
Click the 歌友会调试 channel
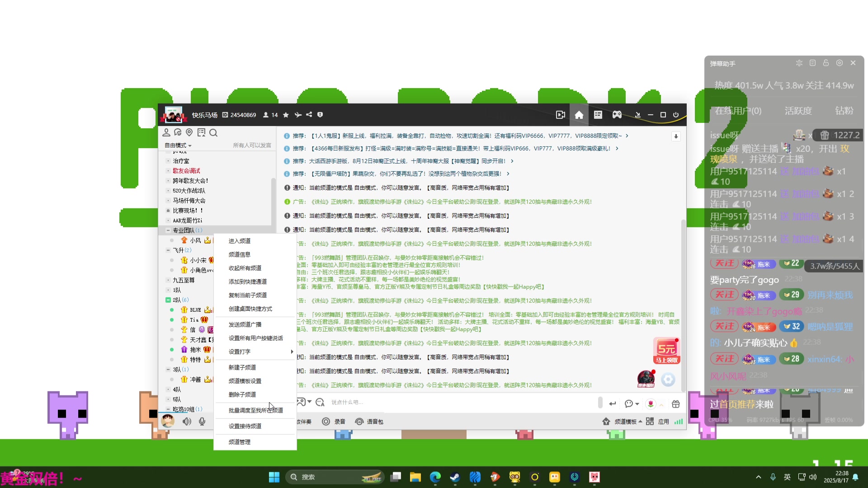coord(186,171)
